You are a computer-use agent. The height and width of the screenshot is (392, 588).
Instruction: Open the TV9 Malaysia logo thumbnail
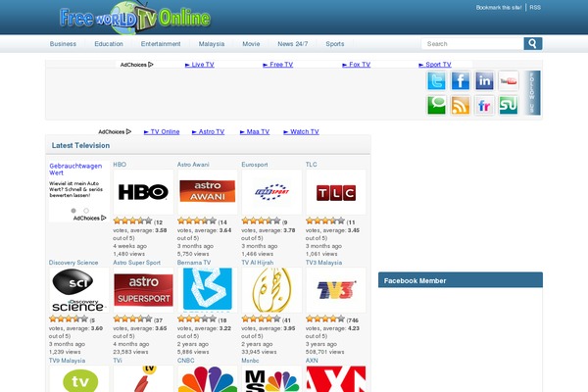(x=78, y=379)
